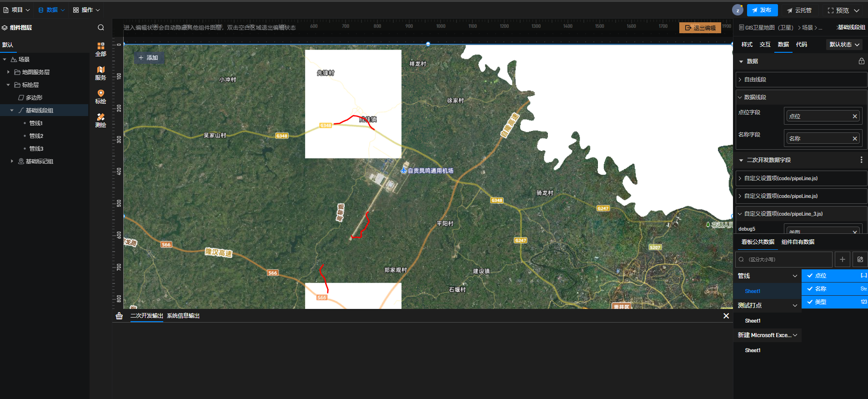Click the lock icon in 数据 section

coord(861,61)
